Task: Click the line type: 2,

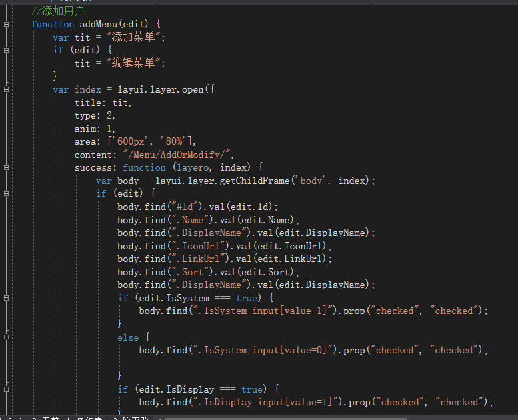Action: point(95,115)
